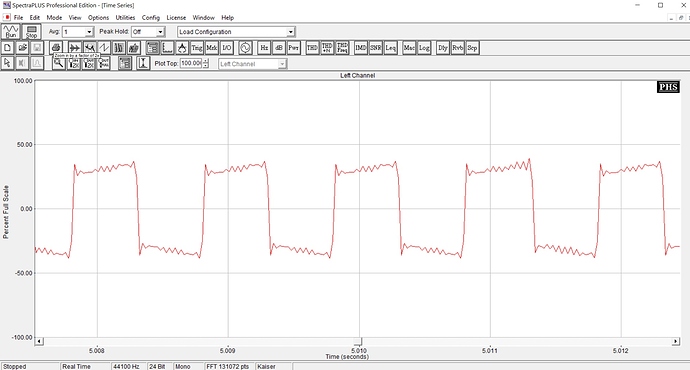Open the Trig trigger settings
Image resolution: width=690 pixels, height=370 pixels.
(x=197, y=48)
